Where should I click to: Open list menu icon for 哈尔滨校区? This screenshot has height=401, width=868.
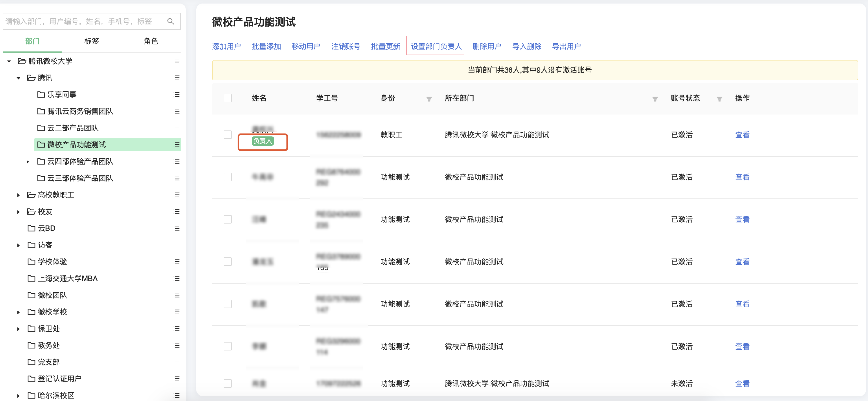(176, 396)
